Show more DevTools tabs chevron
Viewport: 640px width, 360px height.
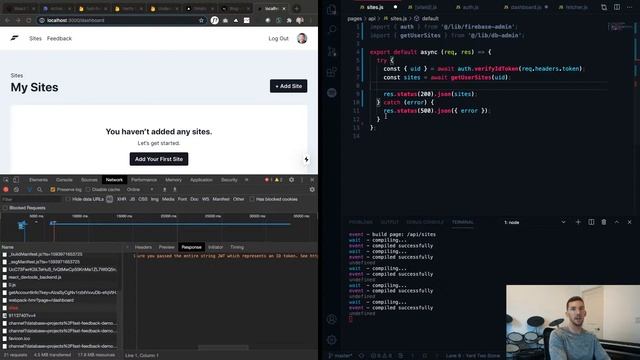coord(247,180)
